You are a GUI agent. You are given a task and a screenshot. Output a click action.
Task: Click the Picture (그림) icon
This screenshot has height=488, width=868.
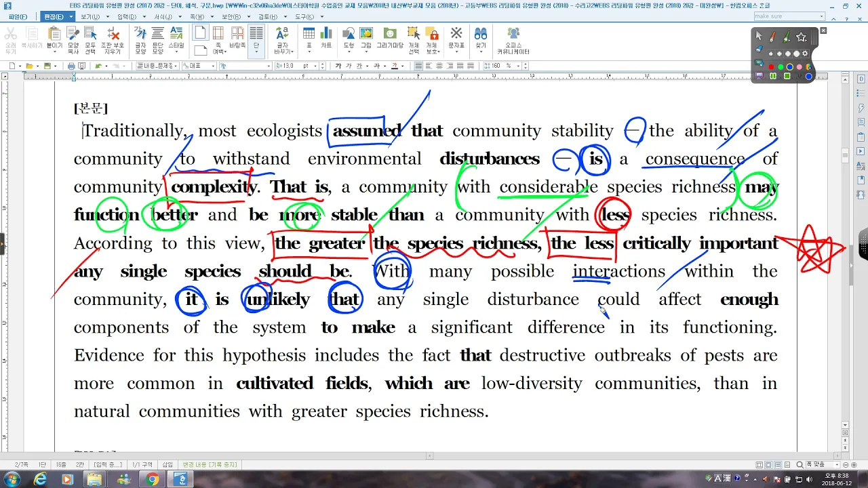366,41
